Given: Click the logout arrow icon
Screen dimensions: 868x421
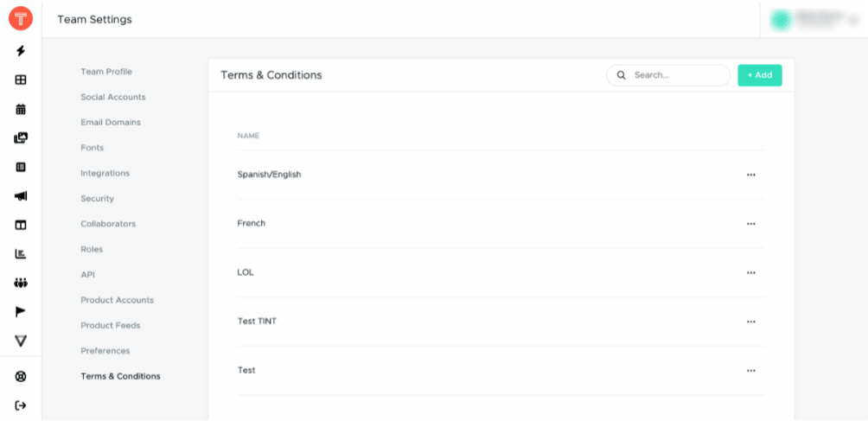Looking at the screenshot, I should pos(21,405).
